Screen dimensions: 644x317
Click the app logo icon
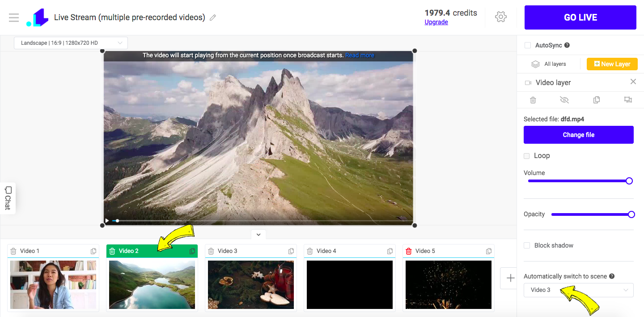point(37,17)
